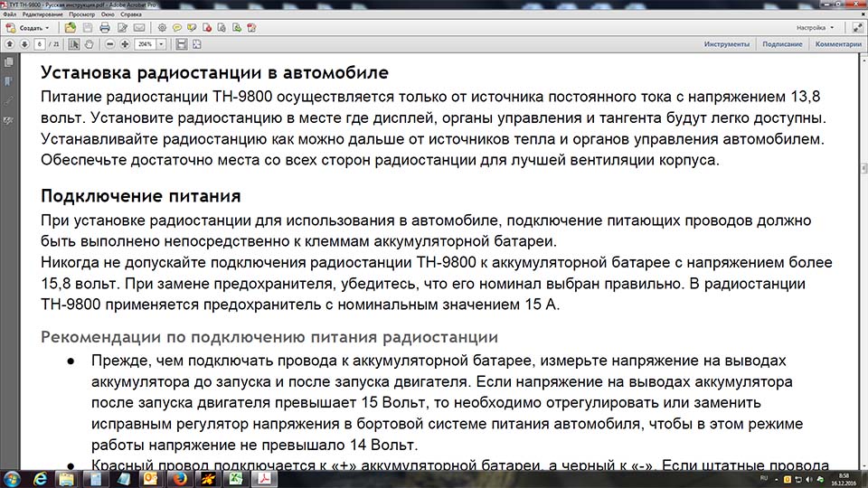Zoom in with the plus button

point(125,44)
